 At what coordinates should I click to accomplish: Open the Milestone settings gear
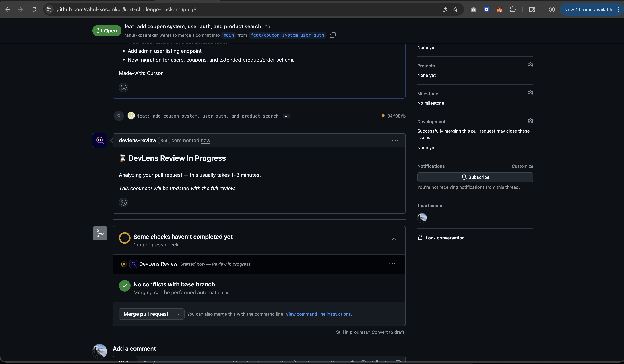(530, 93)
